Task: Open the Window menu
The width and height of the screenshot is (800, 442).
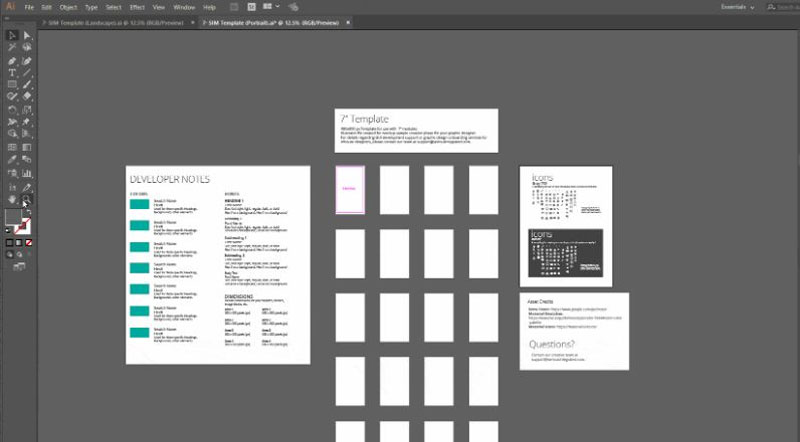Action: coord(184,7)
